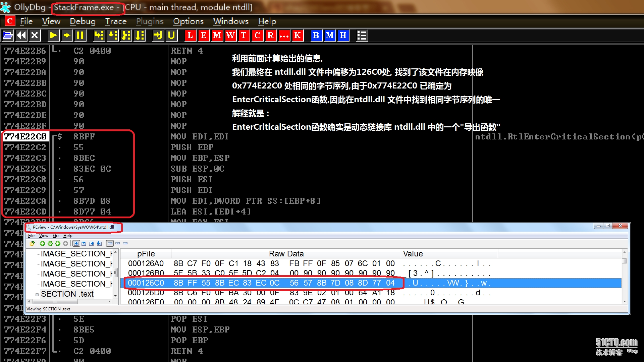This screenshot has width=644, height=362.
Task: Open the Options menu in OllyDbg
Action: 188,21
